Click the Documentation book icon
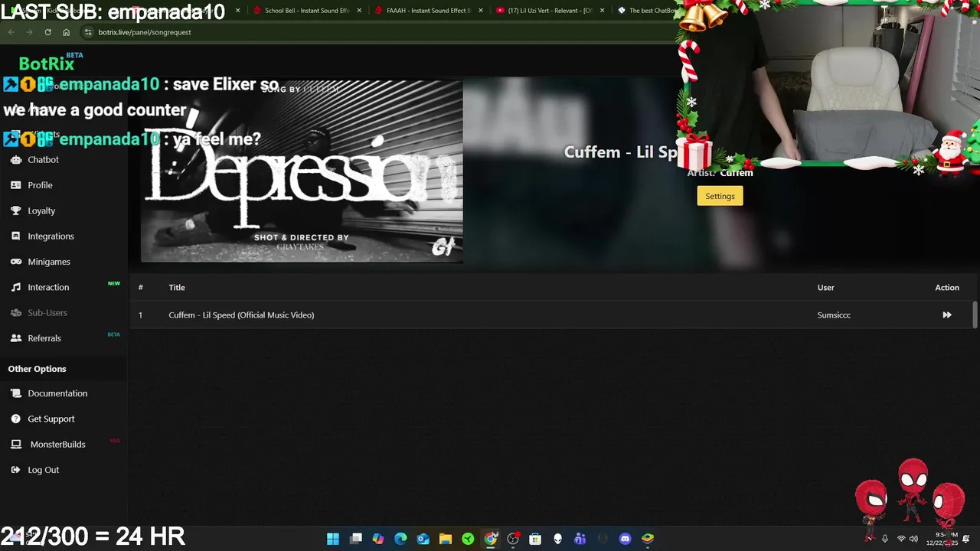Viewport: 980px width, 551px height. pos(15,393)
